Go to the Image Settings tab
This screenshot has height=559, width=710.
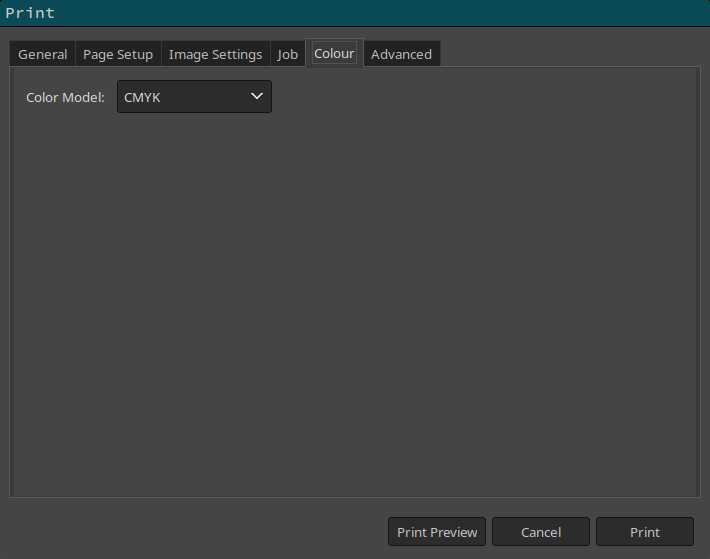click(x=215, y=54)
